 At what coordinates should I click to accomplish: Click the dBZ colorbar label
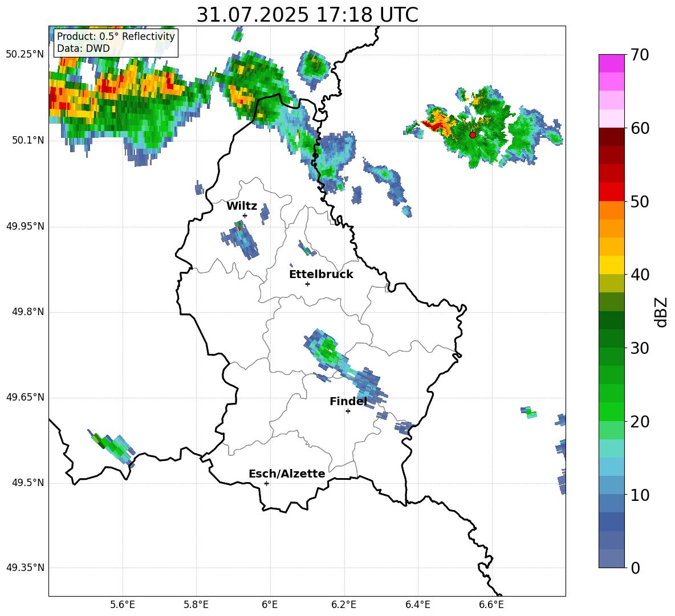tap(661, 312)
